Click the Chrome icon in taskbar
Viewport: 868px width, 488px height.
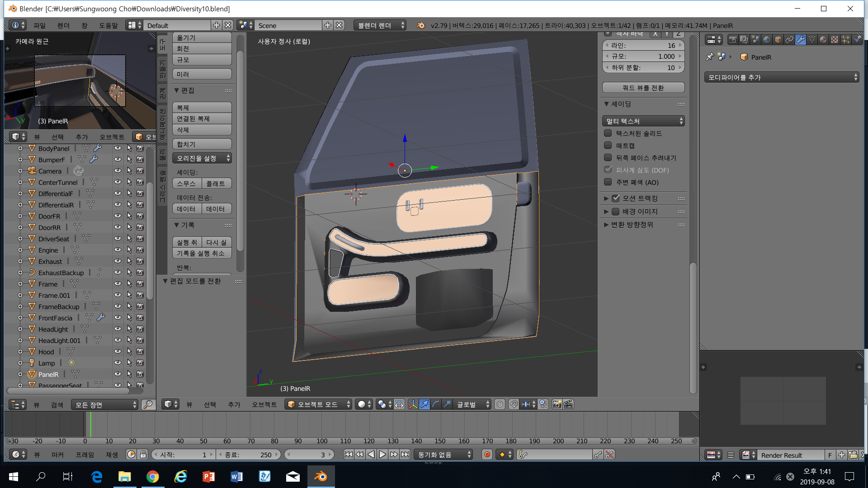point(152,477)
